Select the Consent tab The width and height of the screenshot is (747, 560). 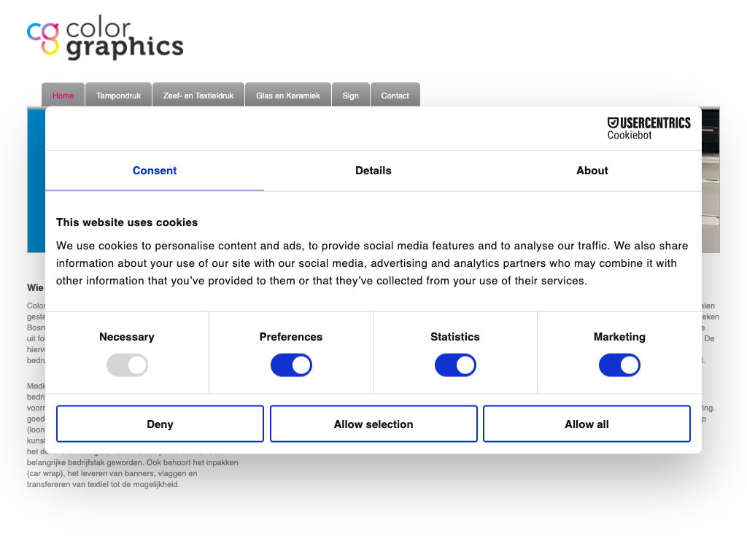coord(155,171)
